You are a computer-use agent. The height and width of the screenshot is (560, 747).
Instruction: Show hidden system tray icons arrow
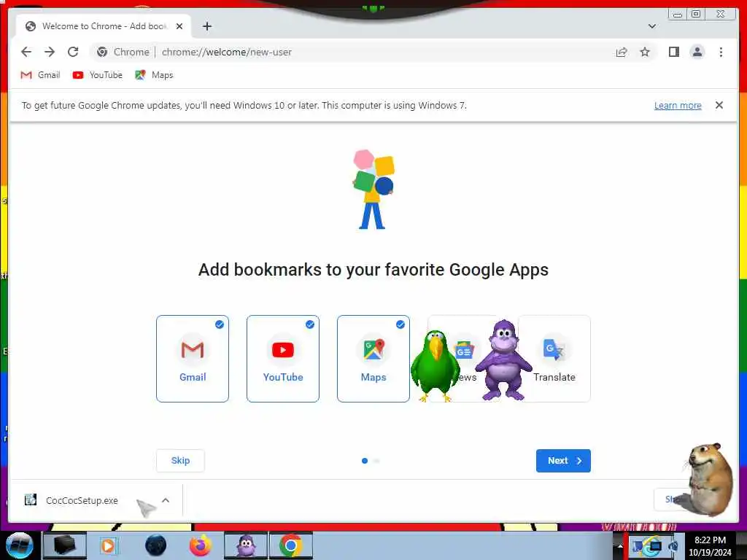click(620, 545)
